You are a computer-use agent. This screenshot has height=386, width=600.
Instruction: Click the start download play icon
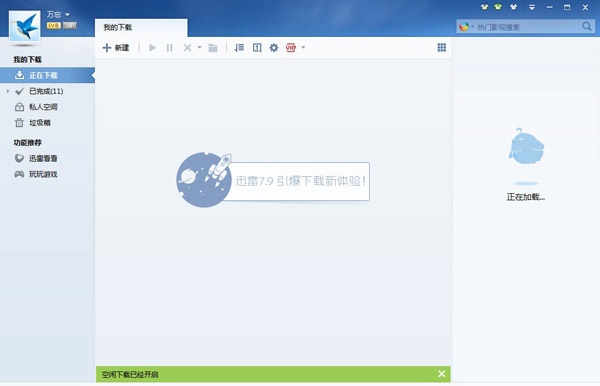tap(153, 48)
